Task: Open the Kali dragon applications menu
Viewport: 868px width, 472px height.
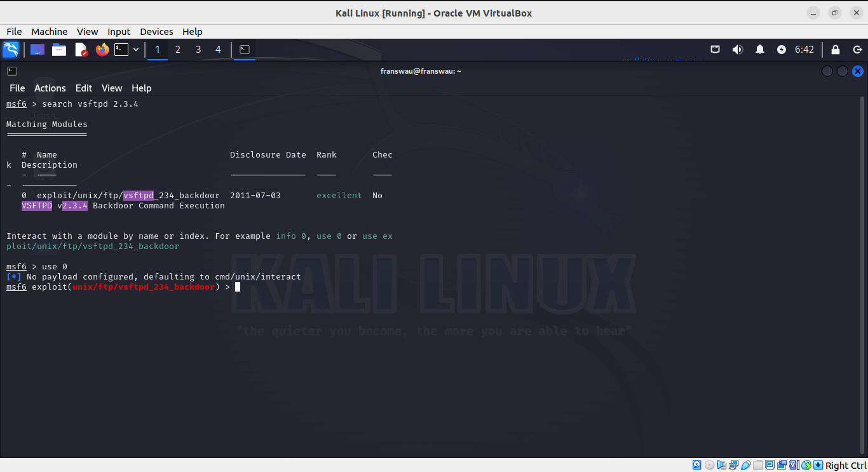Action: (11, 50)
